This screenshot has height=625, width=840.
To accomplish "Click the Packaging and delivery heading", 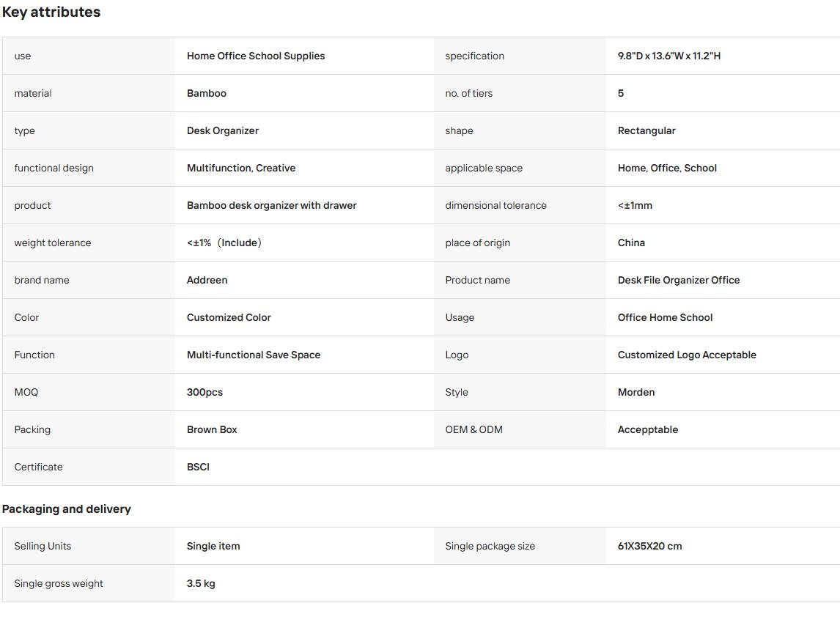I will 67,508.
